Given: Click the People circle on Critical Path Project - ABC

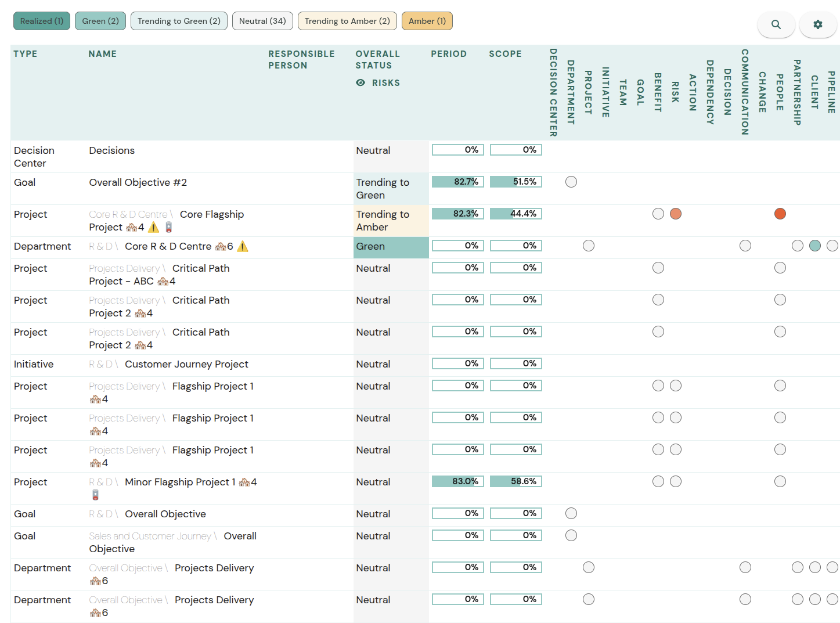Looking at the screenshot, I should (780, 268).
